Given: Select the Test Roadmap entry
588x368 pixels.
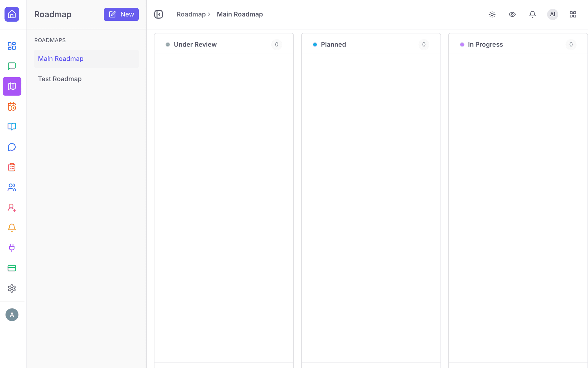Looking at the screenshot, I should tap(60, 79).
